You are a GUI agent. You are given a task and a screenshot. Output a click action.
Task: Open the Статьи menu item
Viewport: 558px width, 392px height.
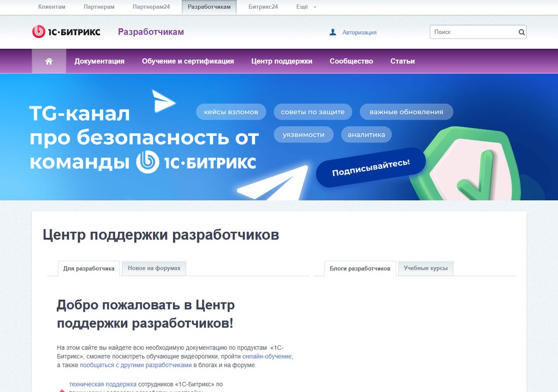(x=402, y=61)
